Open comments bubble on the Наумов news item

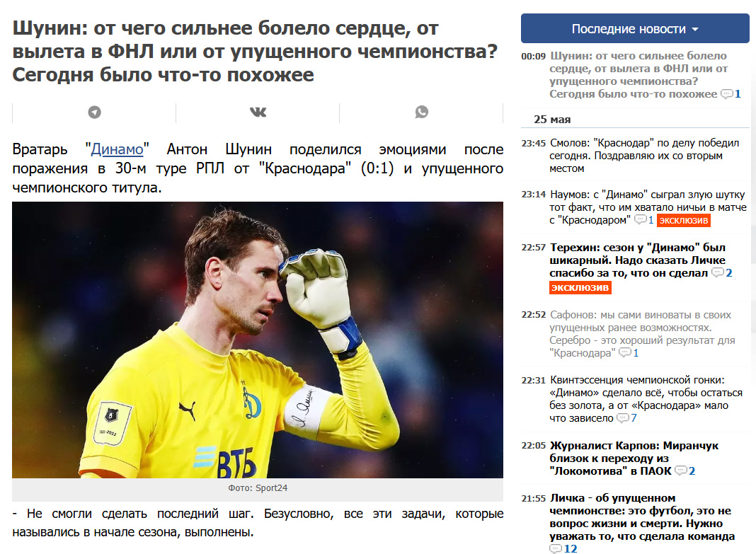(644, 220)
